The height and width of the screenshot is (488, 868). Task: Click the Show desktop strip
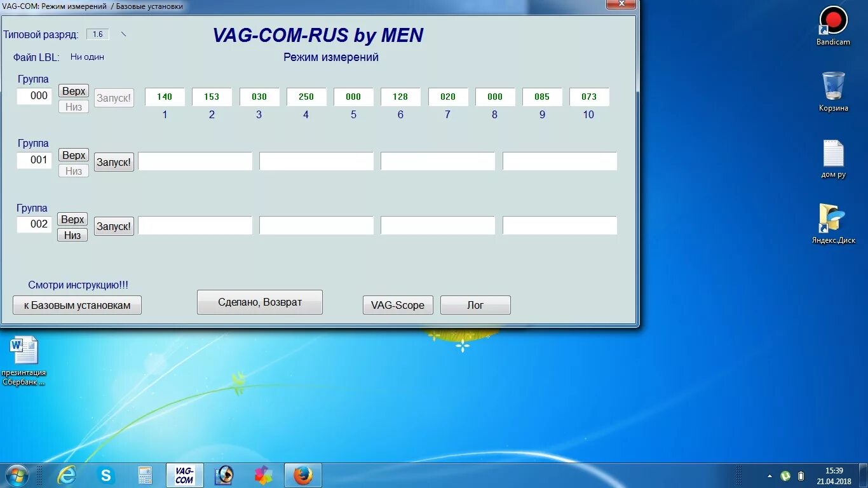[864, 476]
